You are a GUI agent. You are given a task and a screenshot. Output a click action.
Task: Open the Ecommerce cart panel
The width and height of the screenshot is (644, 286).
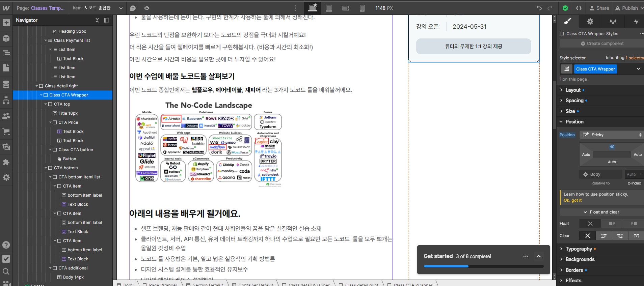coord(6,131)
